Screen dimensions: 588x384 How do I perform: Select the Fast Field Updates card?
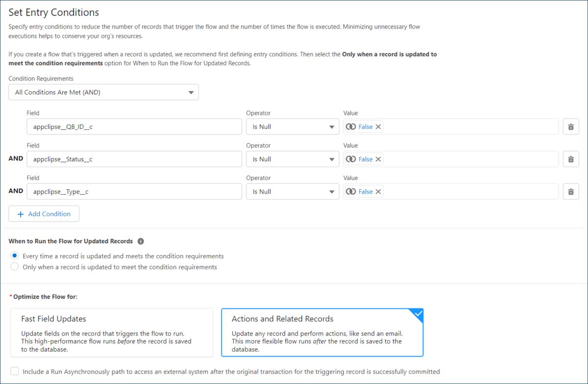tap(111, 332)
